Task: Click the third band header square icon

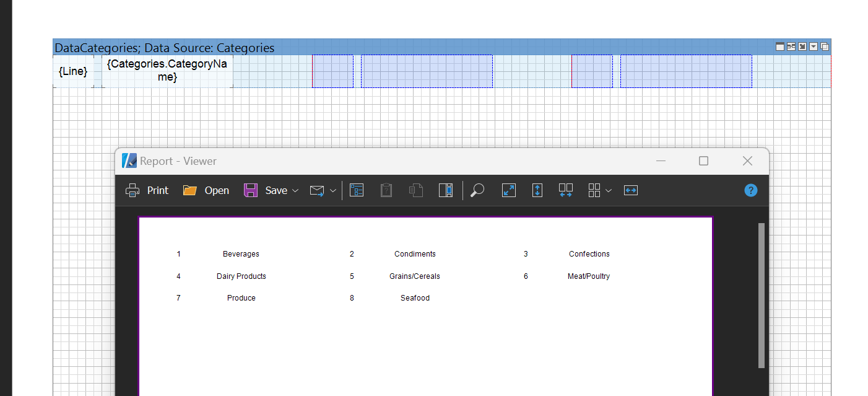Action: (802, 46)
